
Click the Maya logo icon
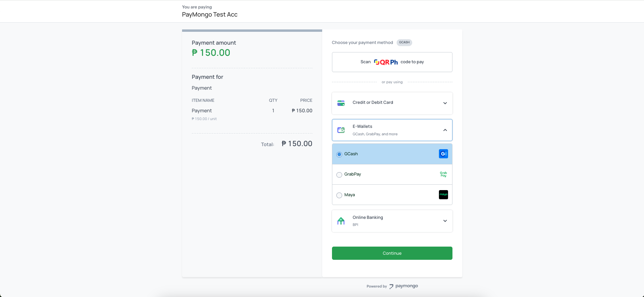tap(443, 195)
